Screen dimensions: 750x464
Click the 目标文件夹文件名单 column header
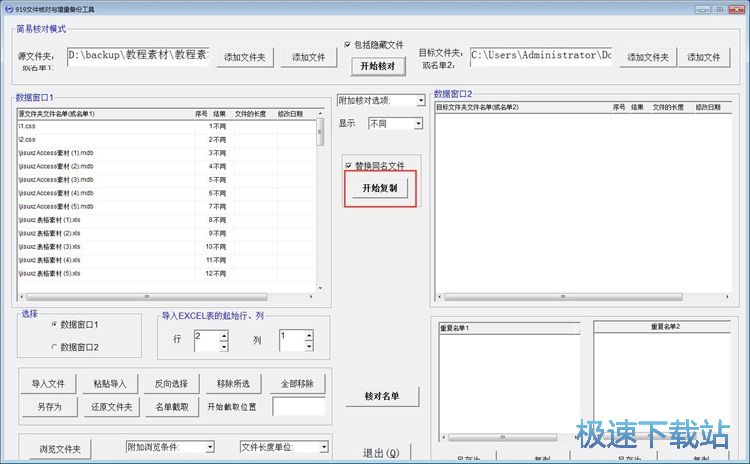[x=523, y=107]
